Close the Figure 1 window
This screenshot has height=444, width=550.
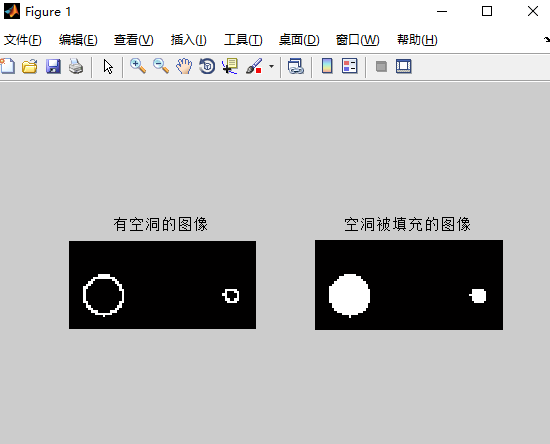point(533,11)
